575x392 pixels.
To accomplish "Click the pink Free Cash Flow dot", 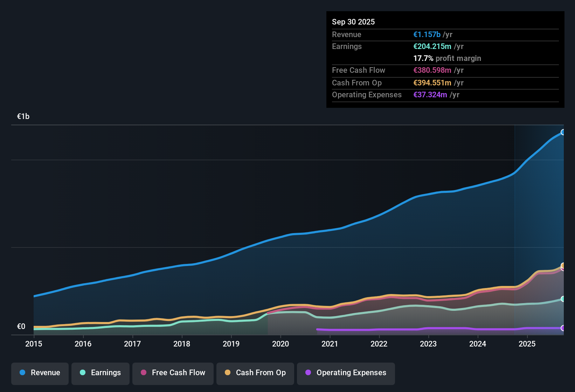I will (144, 373).
